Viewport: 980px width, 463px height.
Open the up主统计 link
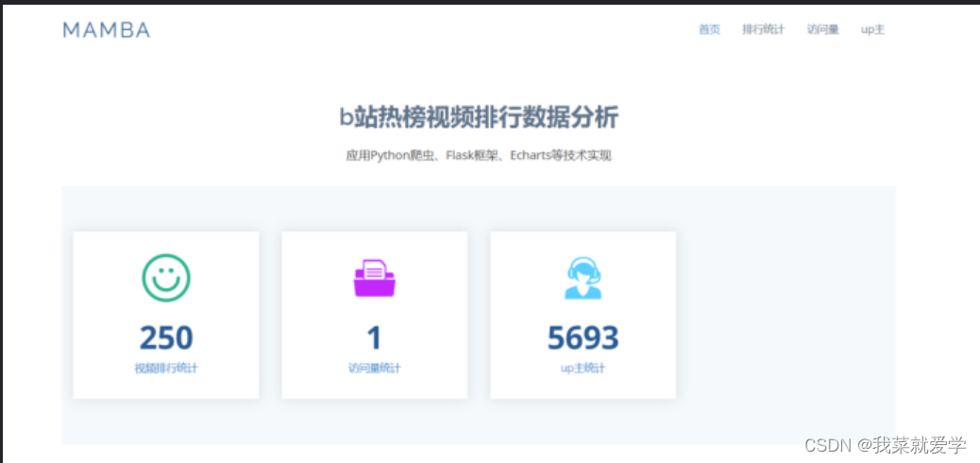pos(583,369)
